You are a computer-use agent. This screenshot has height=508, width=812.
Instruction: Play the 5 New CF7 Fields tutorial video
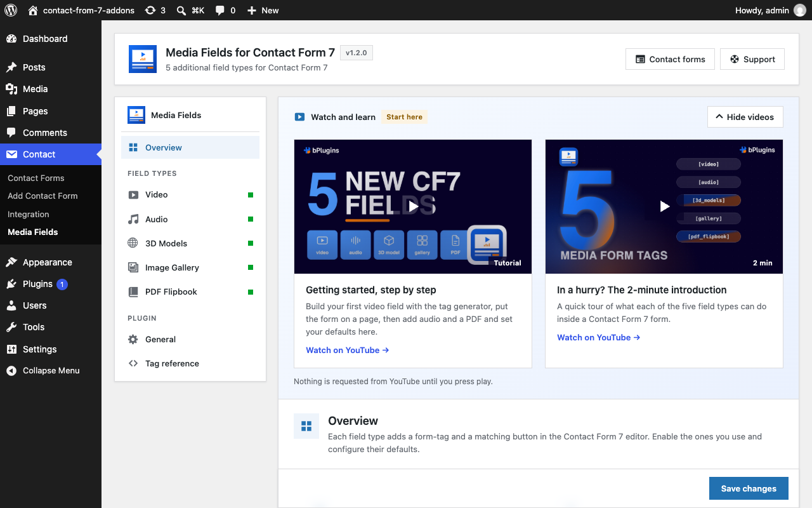413,206
